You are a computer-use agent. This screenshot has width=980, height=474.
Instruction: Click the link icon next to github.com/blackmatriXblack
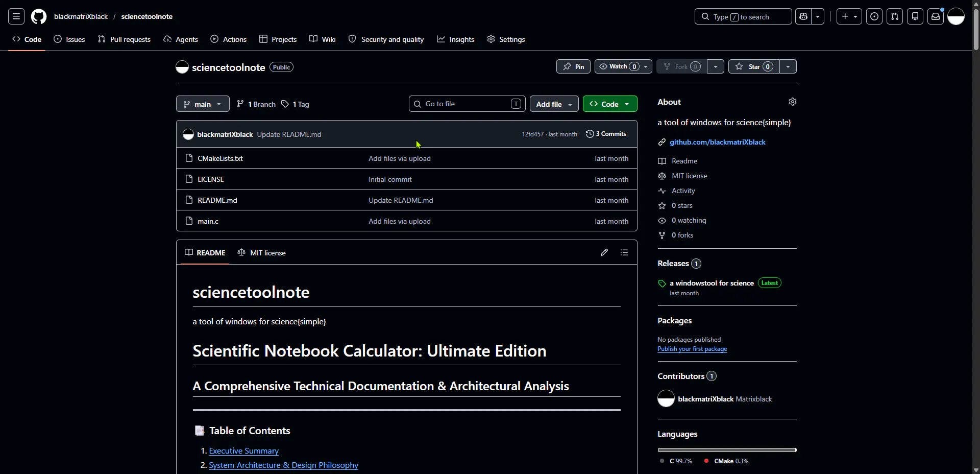click(662, 142)
